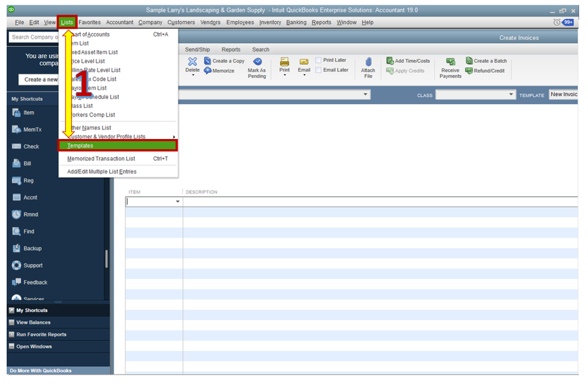Open the Find shortcut in sidebar

point(24,231)
